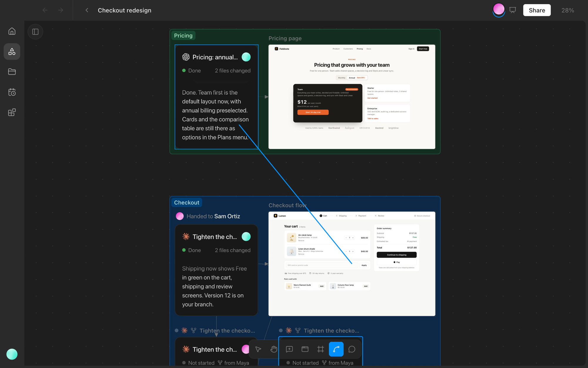Select the hand pan tool

tap(274, 349)
